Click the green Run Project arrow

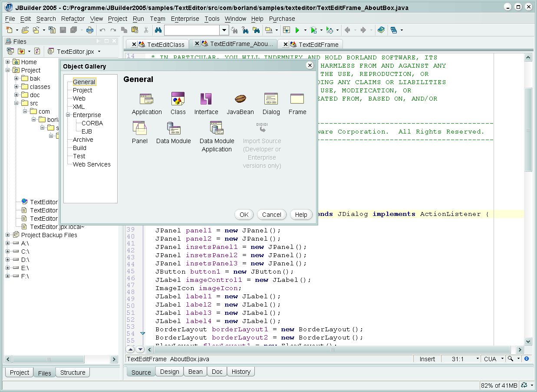click(x=297, y=30)
